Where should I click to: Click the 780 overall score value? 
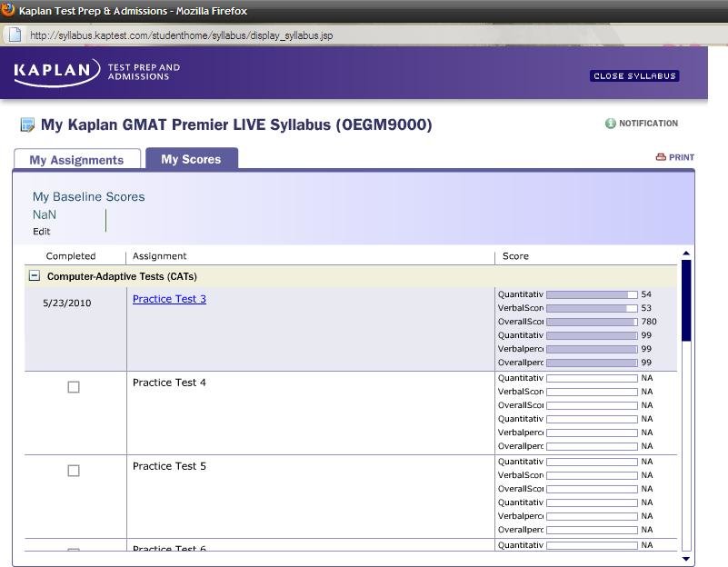click(649, 322)
